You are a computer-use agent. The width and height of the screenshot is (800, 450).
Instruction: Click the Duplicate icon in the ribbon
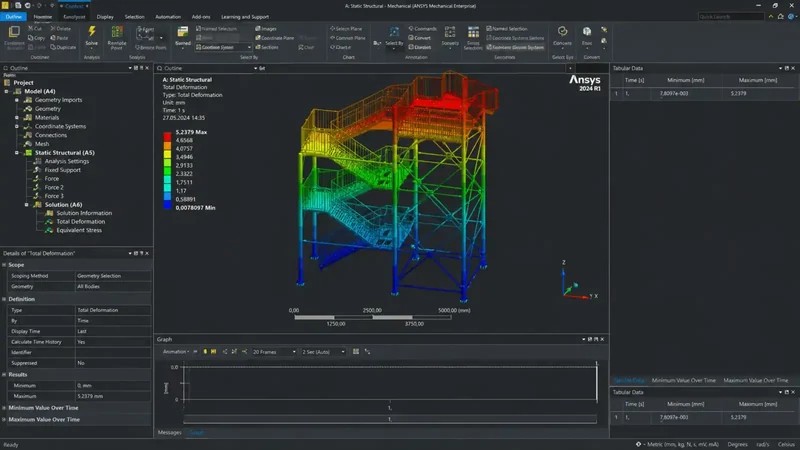click(54, 47)
